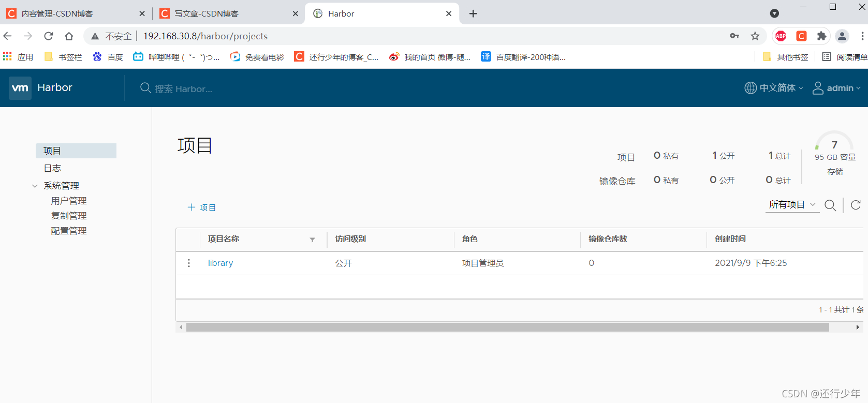Click the filter icon on 项目名称 column
This screenshot has width=868, height=403.
pyautogui.click(x=312, y=240)
